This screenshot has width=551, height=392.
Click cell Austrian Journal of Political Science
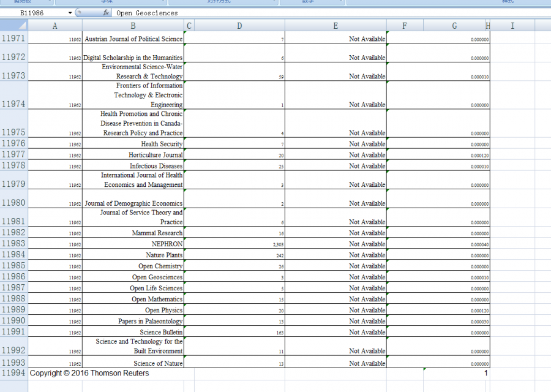(133, 37)
